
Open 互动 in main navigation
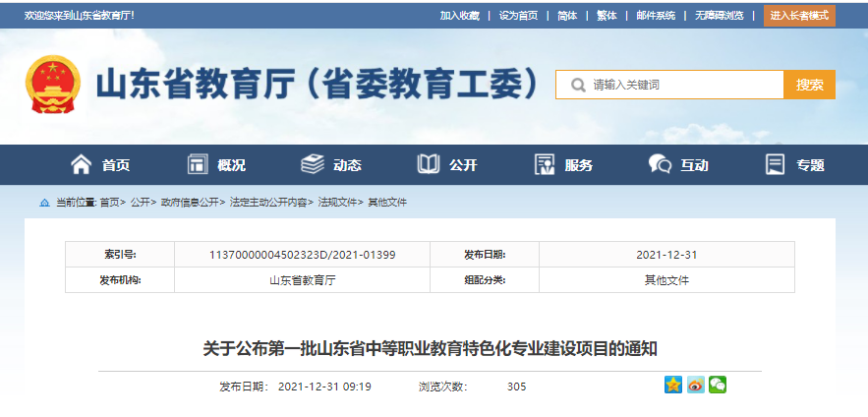694,165
